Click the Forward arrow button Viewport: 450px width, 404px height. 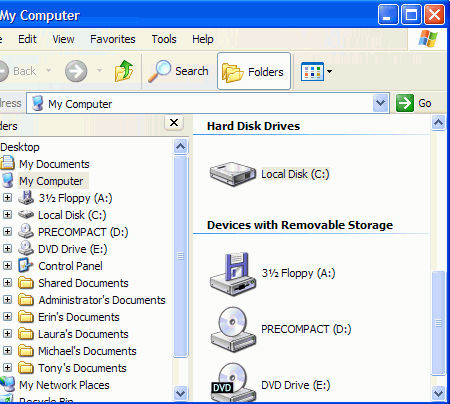click(76, 71)
